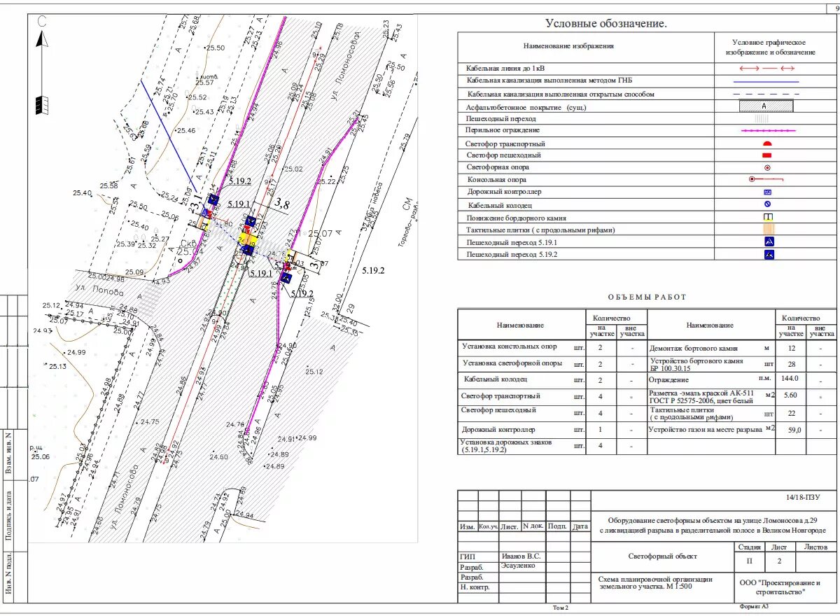Image resolution: width=840 pixels, height=616 pixels.
Task: Click 'Понижение бордюрного камня' legend text
Action: (517, 218)
